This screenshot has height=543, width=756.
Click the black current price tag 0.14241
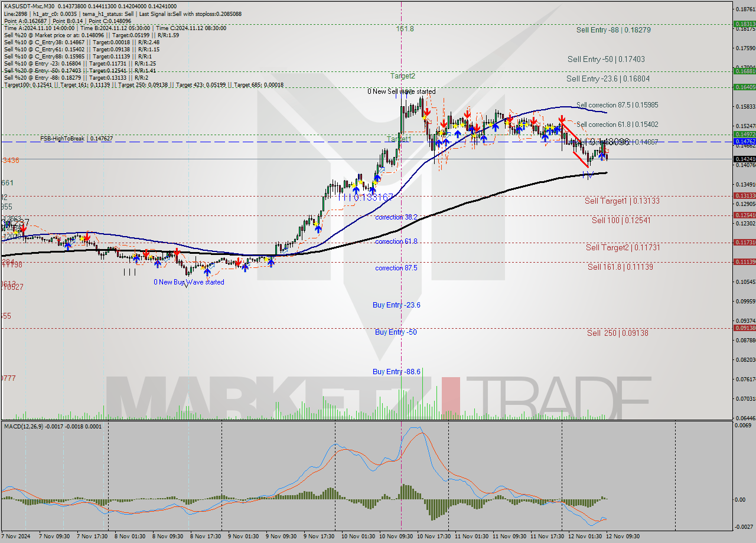(x=744, y=159)
